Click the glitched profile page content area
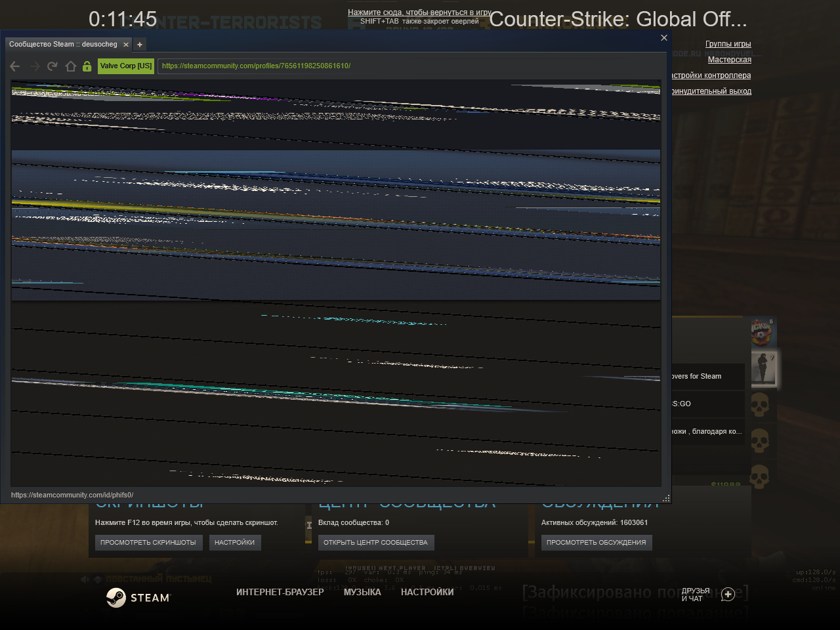Viewport: 840px width, 630px height. 336,283
